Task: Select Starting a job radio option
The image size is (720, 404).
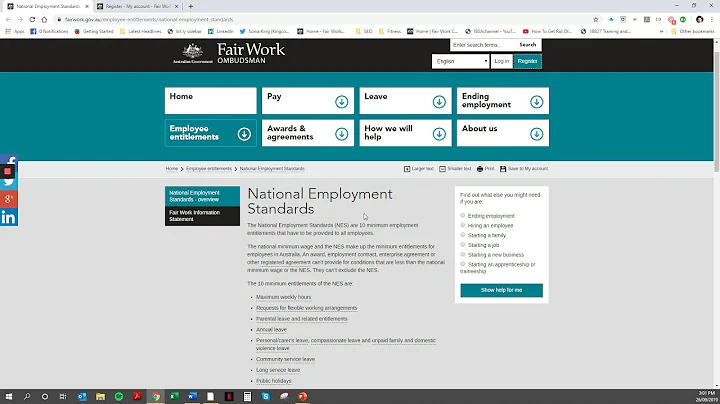Action: [463, 244]
